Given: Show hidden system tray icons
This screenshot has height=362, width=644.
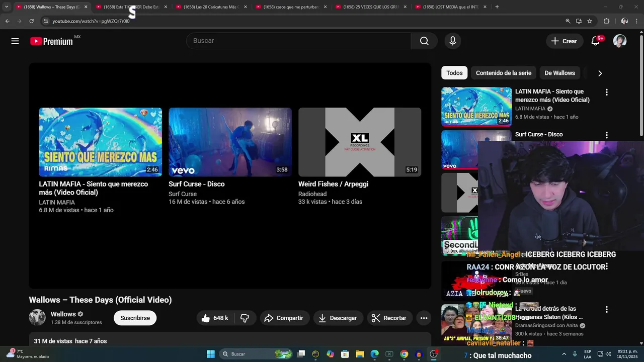Looking at the screenshot, I should [563, 354].
